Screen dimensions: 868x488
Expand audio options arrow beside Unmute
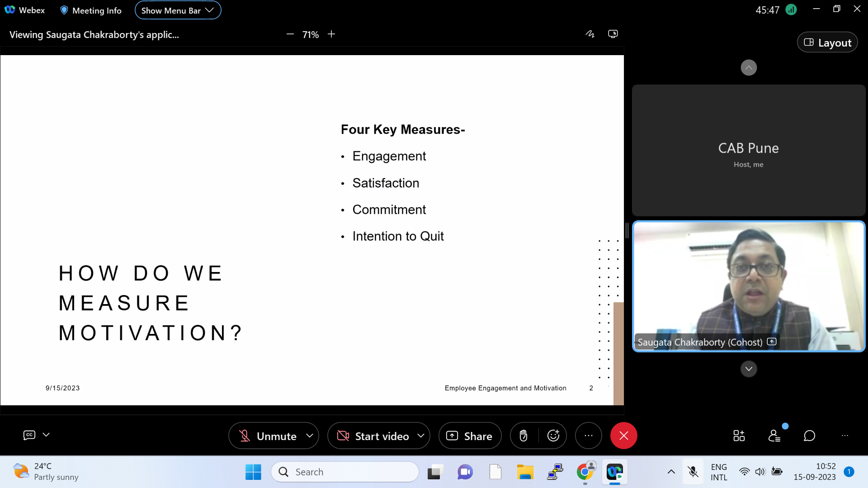(x=310, y=436)
